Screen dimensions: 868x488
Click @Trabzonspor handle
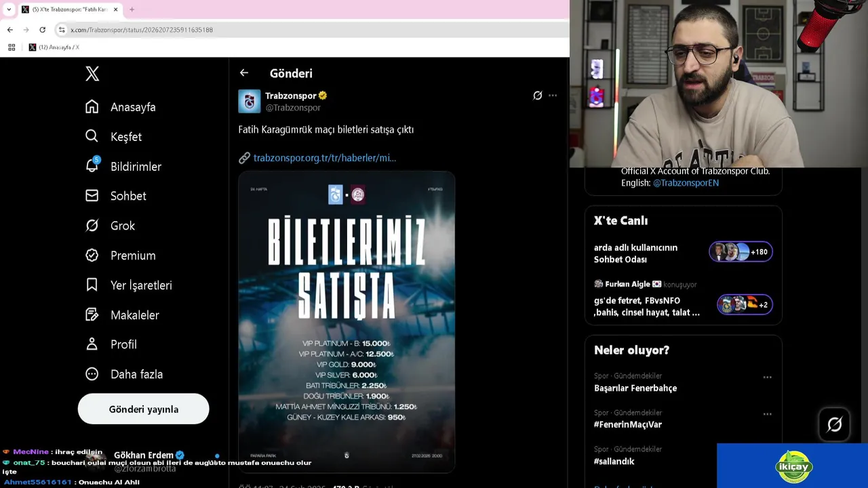coord(293,108)
